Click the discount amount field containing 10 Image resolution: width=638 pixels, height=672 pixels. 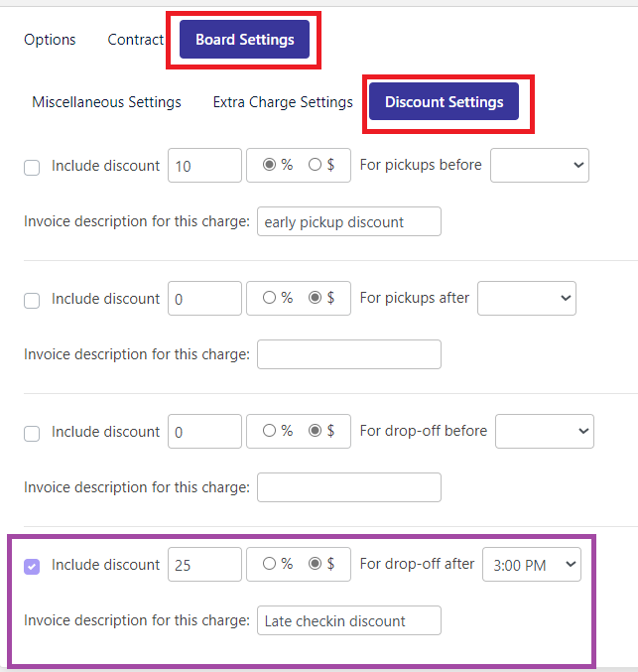click(x=204, y=166)
